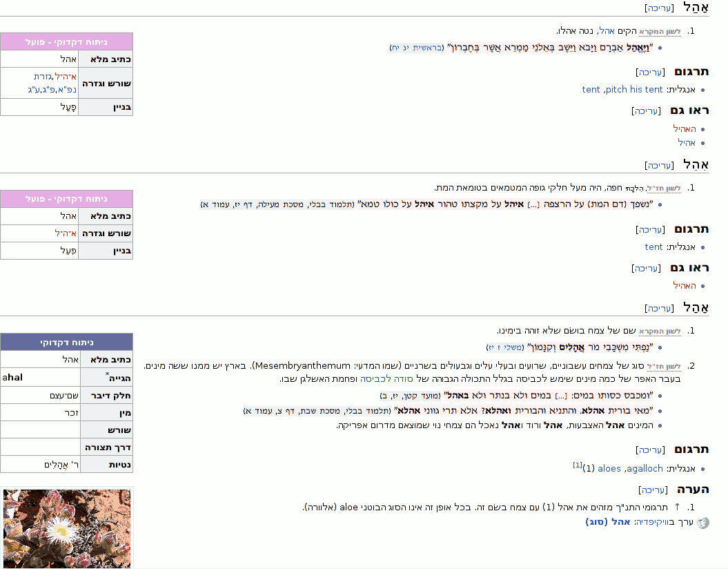The height and width of the screenshot is (569, 728).
Task: Edit the הערה section via עריכה
Action: point(653,490)
